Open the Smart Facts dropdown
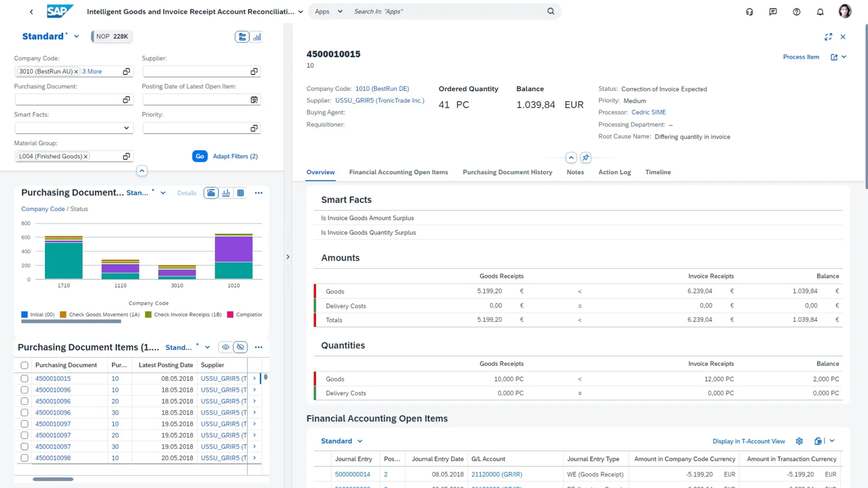 pos(126,128)
